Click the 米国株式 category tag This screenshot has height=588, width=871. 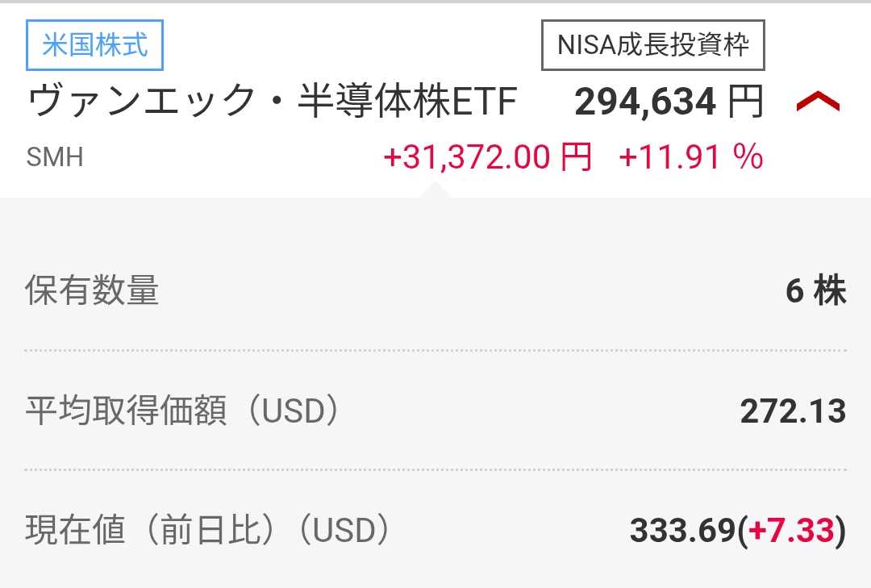click(95, 44)
